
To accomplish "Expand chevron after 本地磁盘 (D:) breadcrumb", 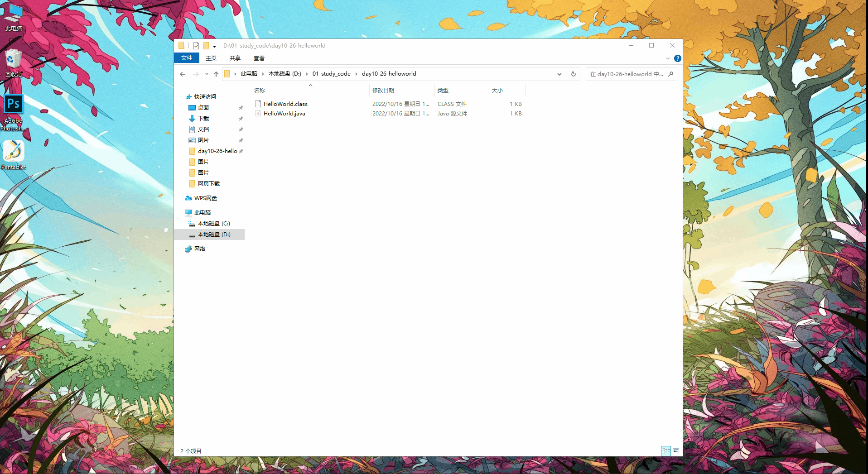I will tap(307, 74).
